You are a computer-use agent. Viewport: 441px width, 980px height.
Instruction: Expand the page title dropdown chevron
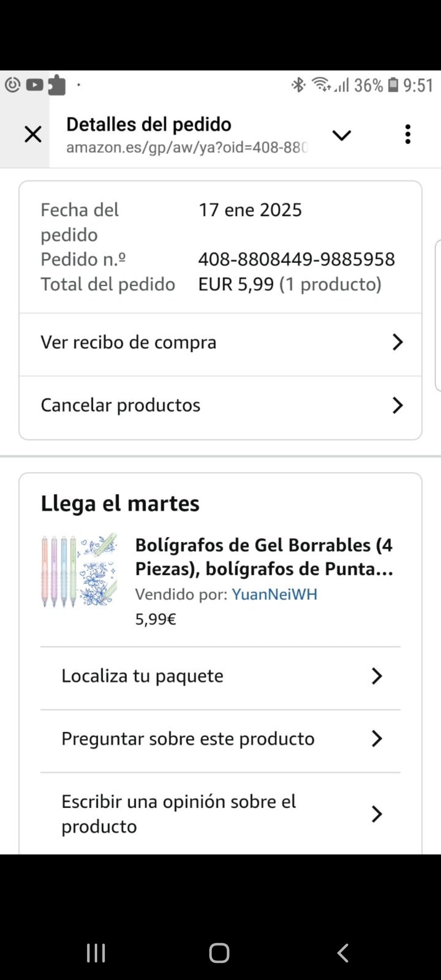(x=342, y=135)
